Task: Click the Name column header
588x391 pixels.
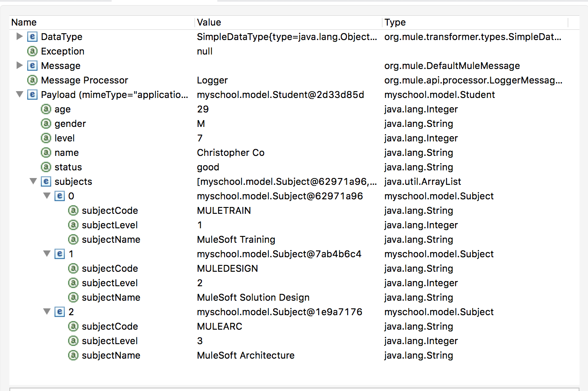Action: click(x=24, y=22)
